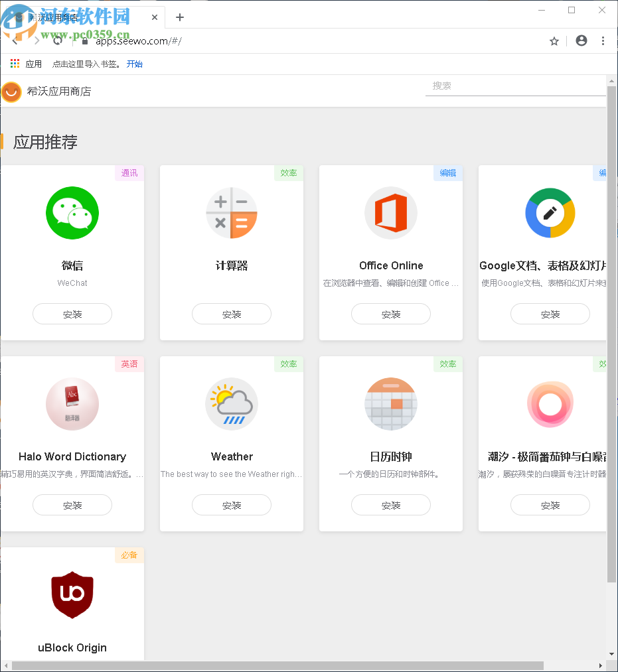
Task: Select the 效率 tag on 计算器 card
Action: coord(289,173)
